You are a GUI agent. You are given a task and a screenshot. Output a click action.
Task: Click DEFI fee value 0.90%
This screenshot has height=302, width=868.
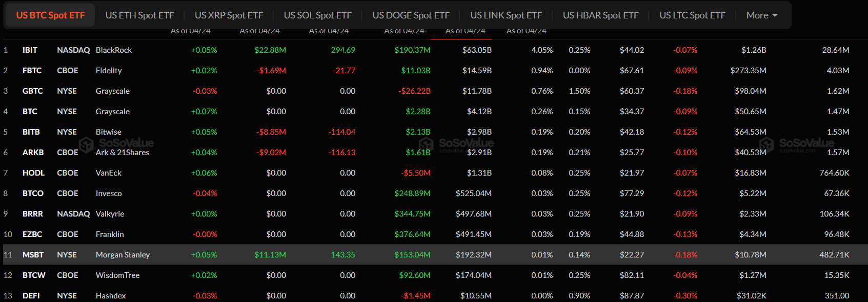point(579,296)
